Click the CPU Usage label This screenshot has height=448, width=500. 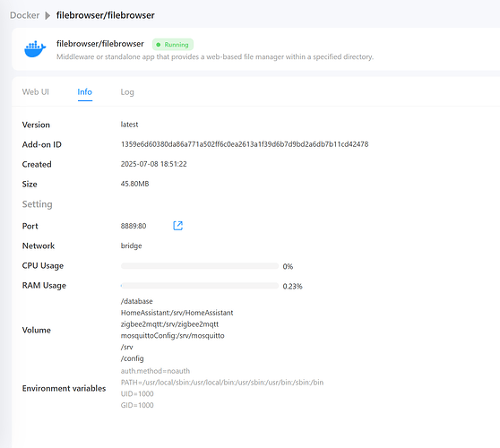[x=43, y=266]
